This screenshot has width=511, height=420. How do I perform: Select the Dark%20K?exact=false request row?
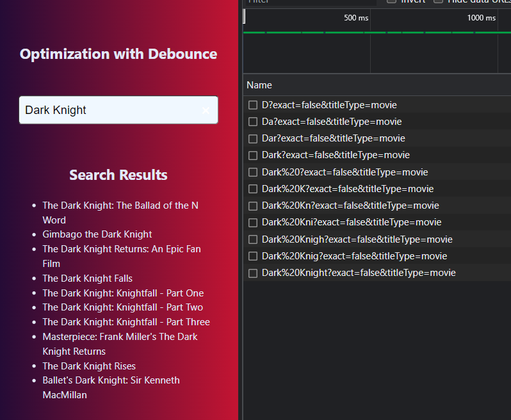377,189
